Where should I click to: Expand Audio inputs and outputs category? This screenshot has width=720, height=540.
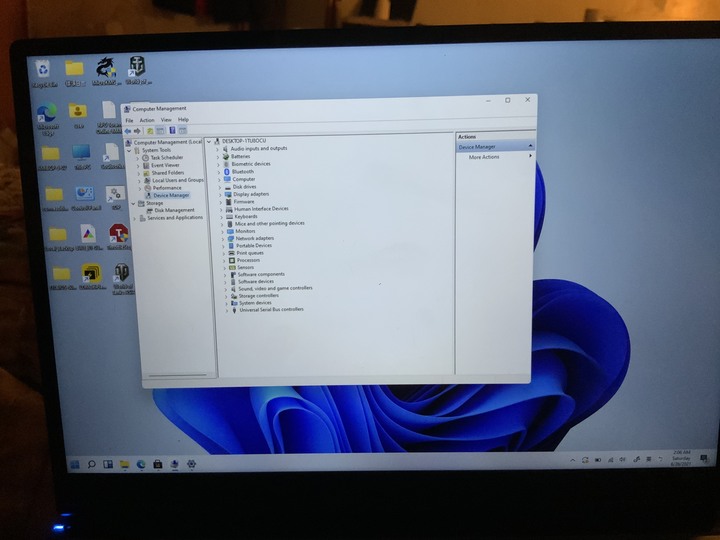click(x=218, y=149)
